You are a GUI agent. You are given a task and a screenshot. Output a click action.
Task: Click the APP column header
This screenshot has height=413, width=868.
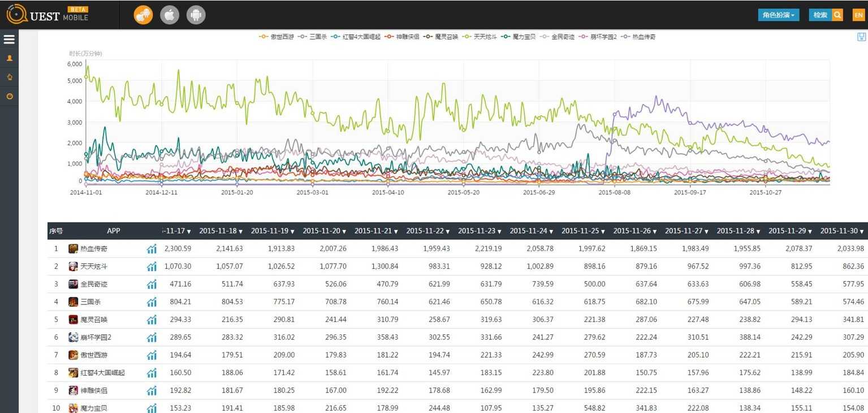click(x=113, y=231)
